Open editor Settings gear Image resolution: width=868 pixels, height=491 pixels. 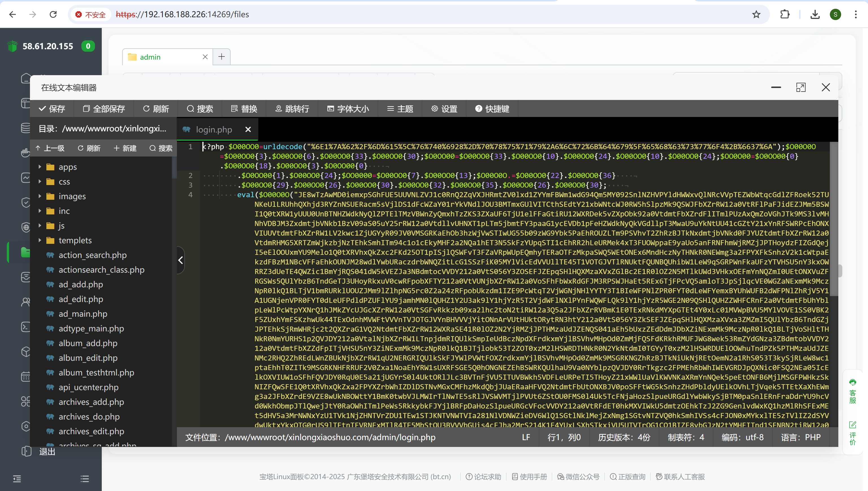point(444,108)
